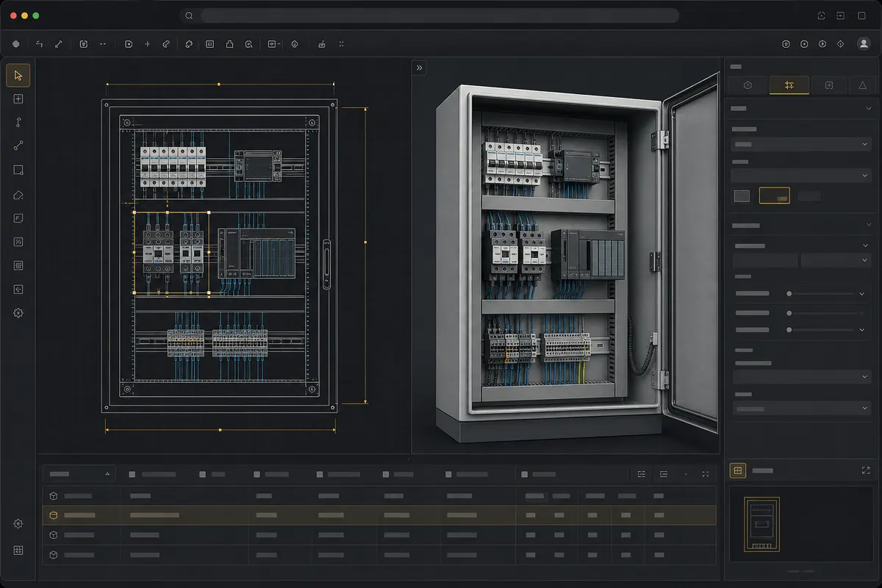The image size is (882, 588).
Task: Open the note tool marked F
Action: tap(18, 218)
